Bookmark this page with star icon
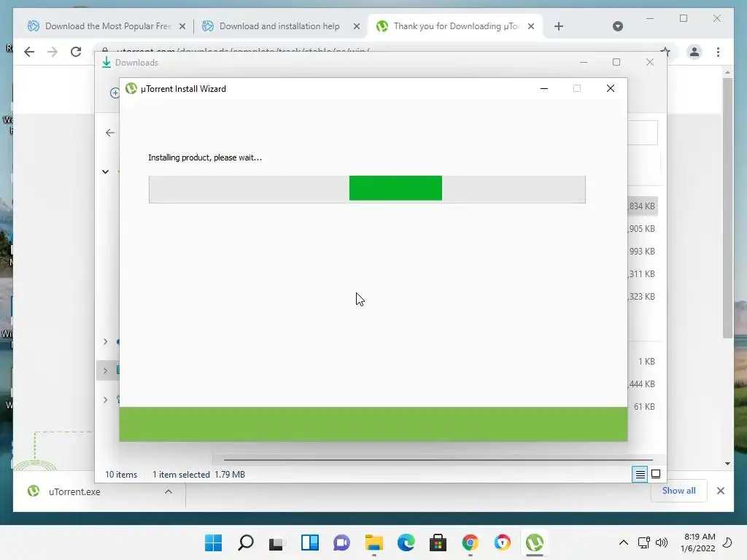Viewport: 747px width, 560px height. coord(665,52)
